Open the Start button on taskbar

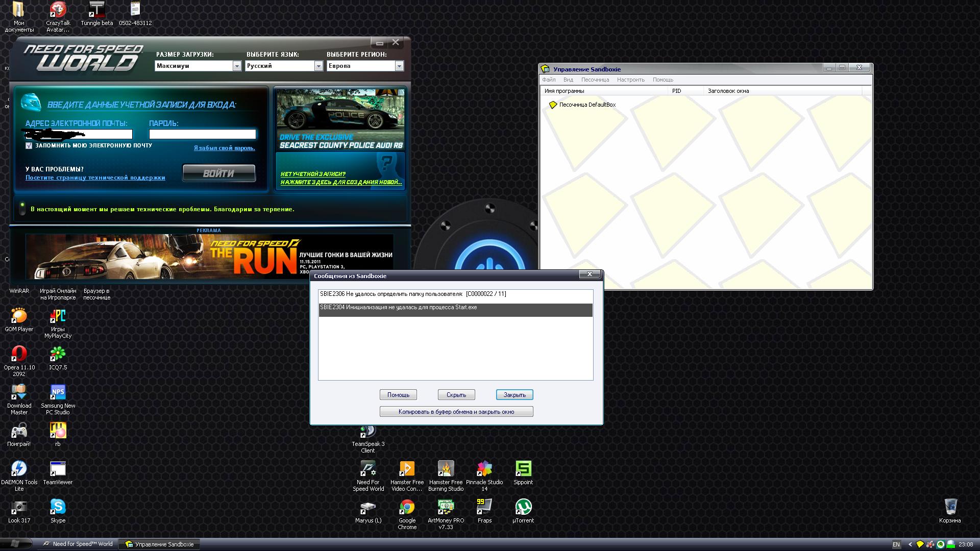click(15, 544)
